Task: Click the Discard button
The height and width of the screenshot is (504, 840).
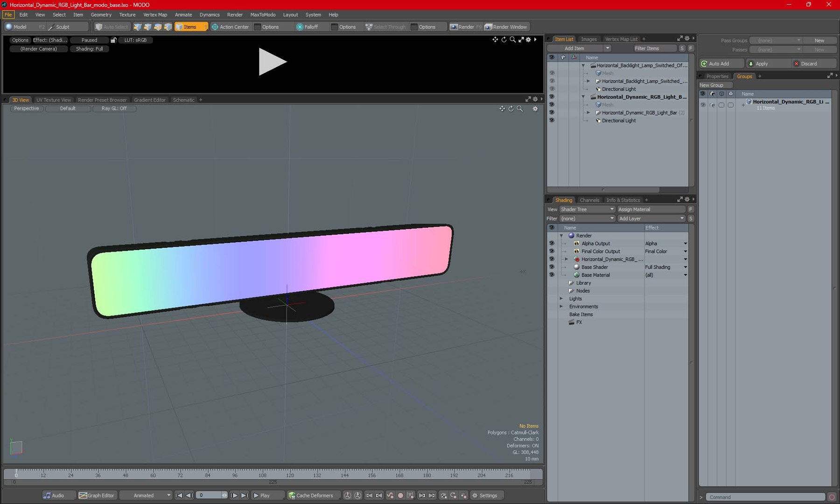Action: 813,63
